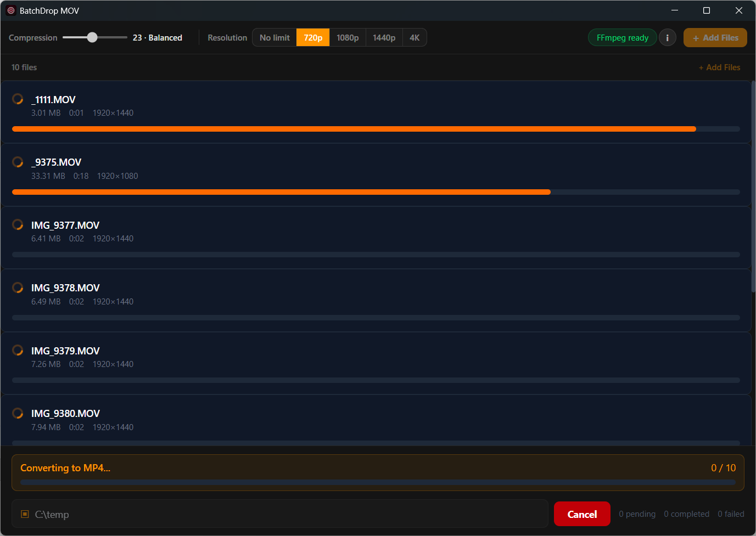
Task: Select the IMG_9377.MOV file name
Action: coord(65,225)
